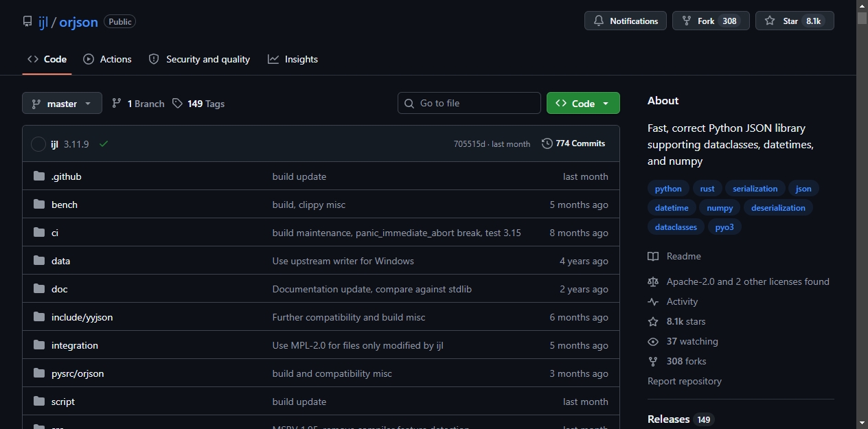The width and height of the screenshot is (868, 429).
Task: Click the doc folder icon
Action: point(39,289)
